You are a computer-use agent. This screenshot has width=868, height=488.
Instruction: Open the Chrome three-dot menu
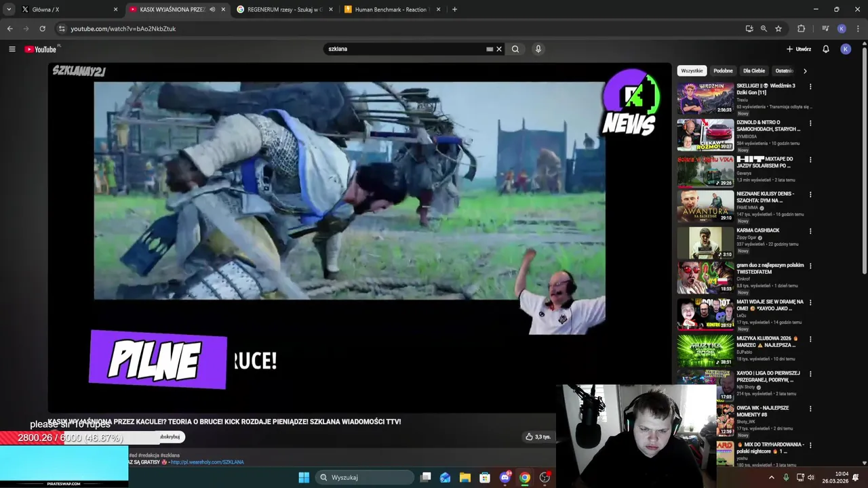[x=858, y=28]
